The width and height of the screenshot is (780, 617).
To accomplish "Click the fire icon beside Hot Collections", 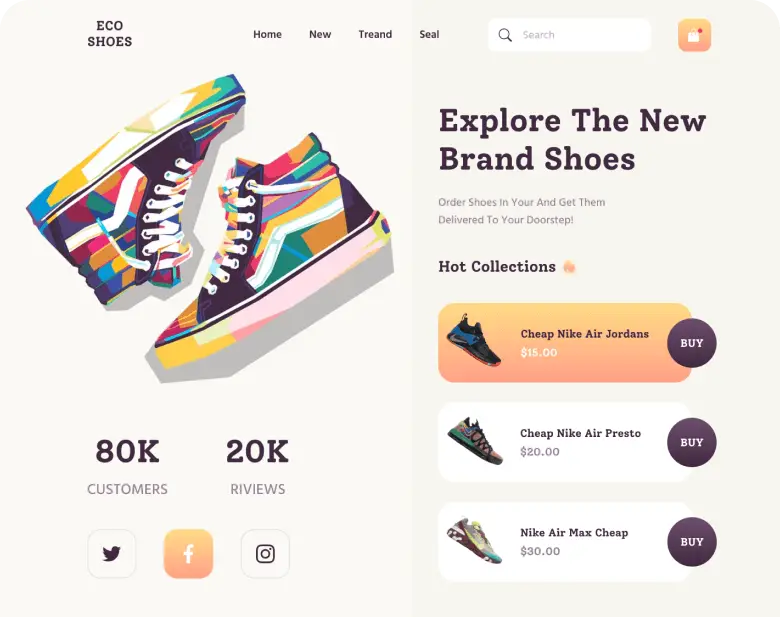I will click(x=569, y=267).
